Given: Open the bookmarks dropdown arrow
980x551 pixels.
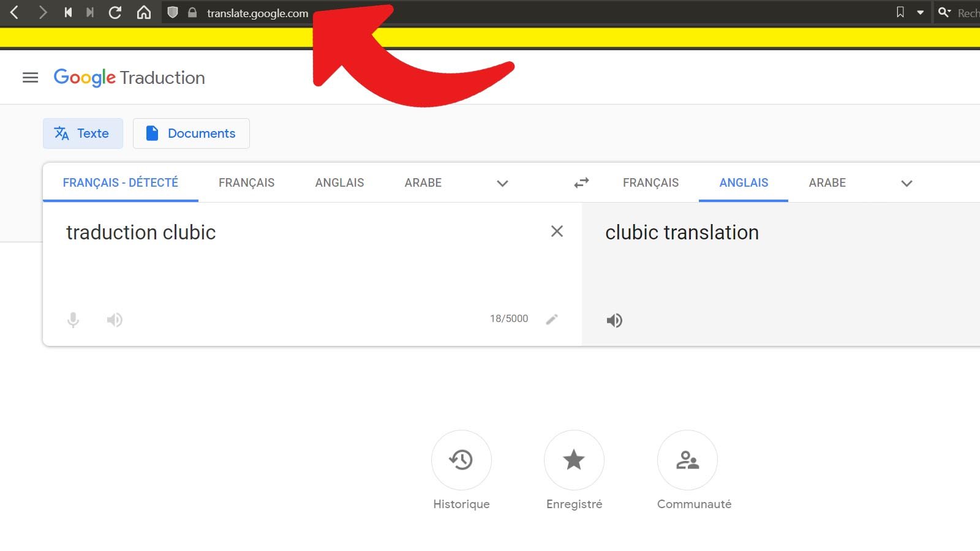Looking at the screenshot, I should tap(919, 12).
